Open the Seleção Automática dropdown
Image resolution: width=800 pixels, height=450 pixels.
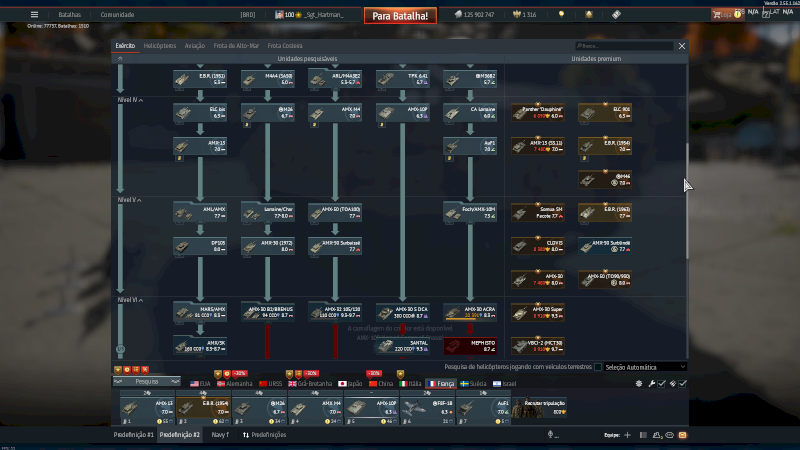point(645,367)
